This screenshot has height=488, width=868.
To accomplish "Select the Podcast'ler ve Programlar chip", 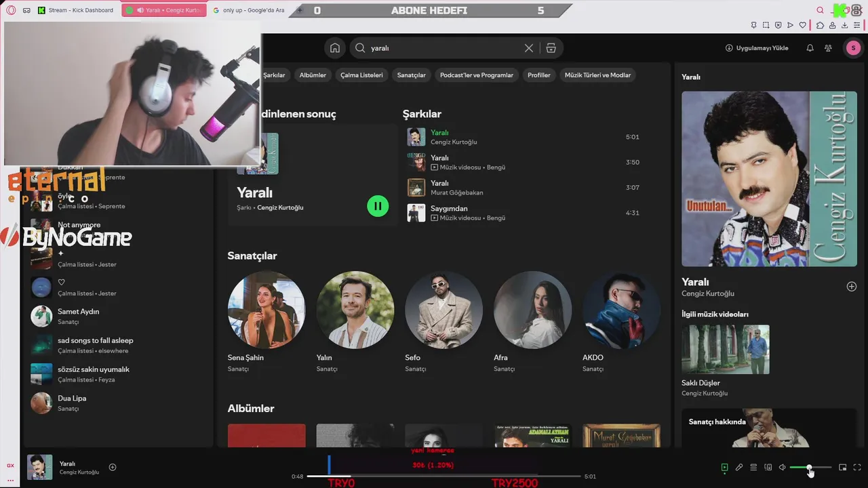I will point(477,75).
